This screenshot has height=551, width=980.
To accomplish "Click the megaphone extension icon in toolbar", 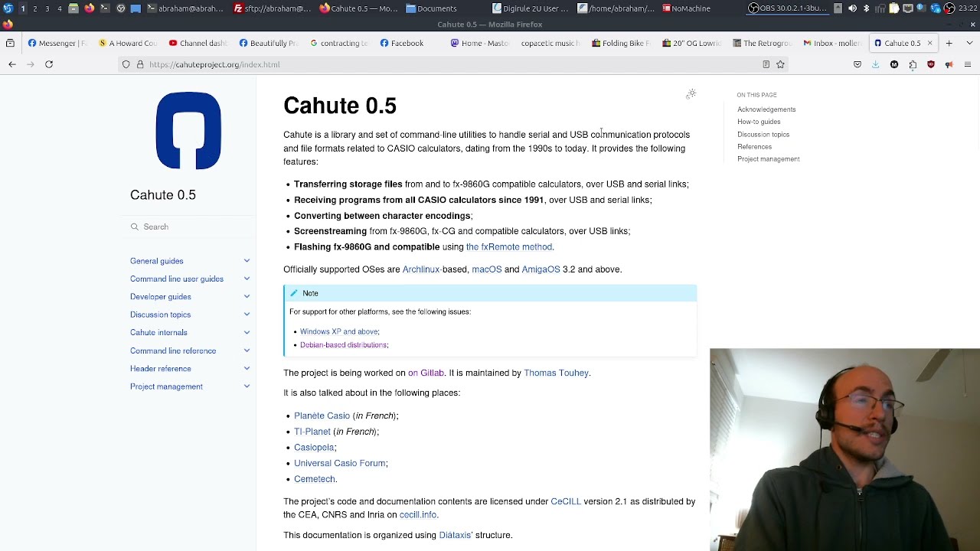I will (x=949, y=64).
